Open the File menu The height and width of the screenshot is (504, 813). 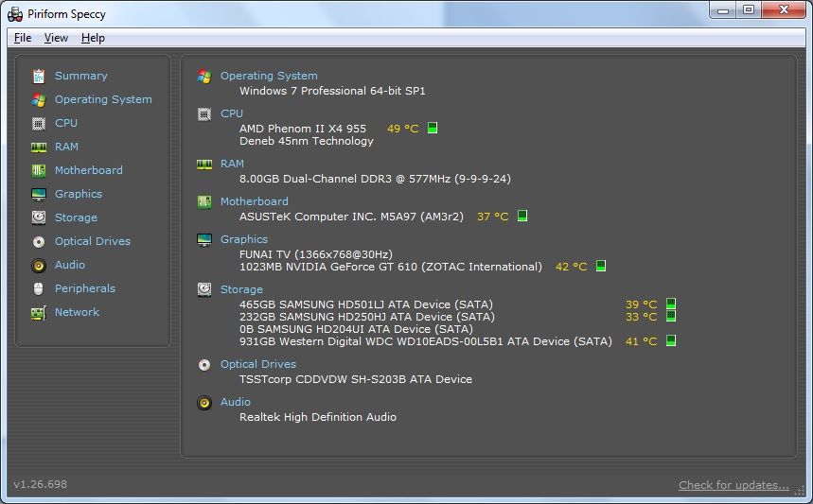point(23,38)
